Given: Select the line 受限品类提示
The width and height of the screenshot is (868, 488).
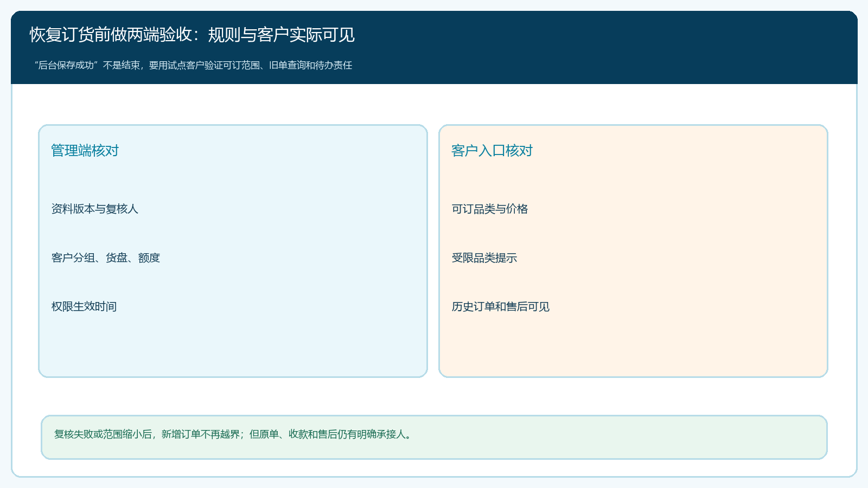Looking at the screenshot, I should coord(484,258).
